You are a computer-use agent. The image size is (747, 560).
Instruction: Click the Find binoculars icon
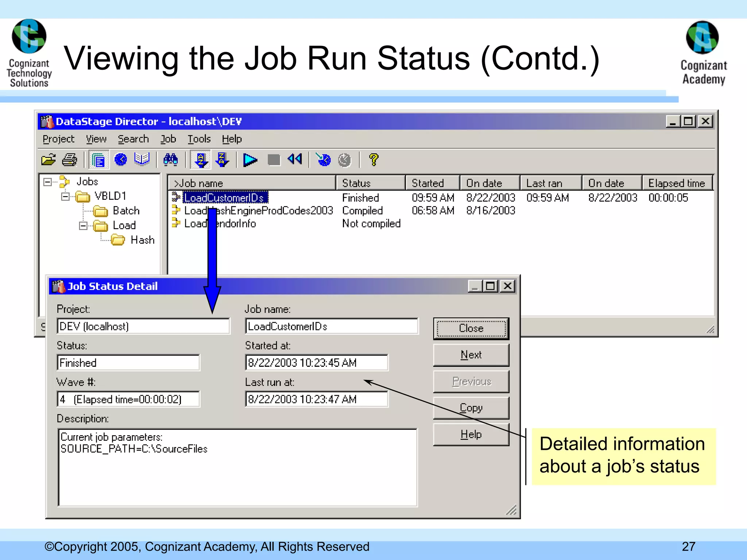(x=170, y=160)
